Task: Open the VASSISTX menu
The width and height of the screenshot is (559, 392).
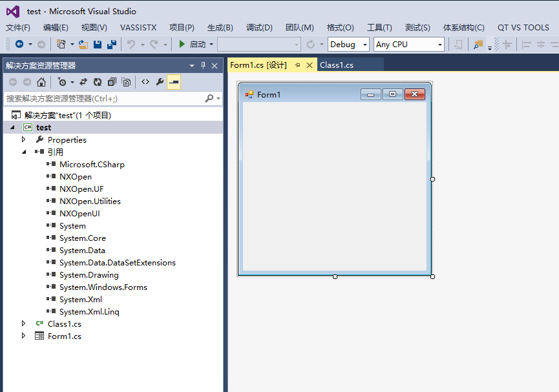Action: coord(138,28)
